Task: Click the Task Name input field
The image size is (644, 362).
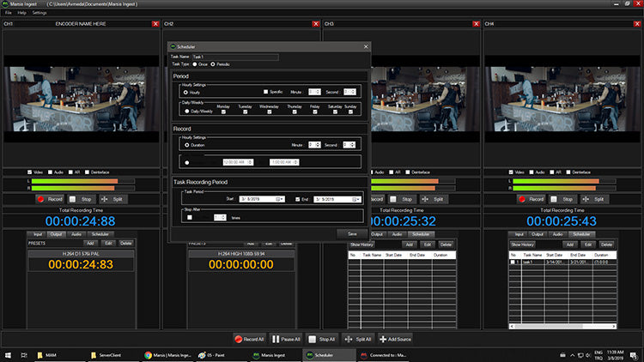Action: click(234, 57)
